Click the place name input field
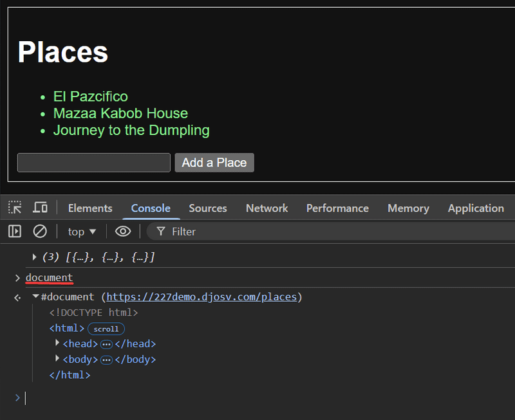 pyautogui.click(x=93, y=162)
